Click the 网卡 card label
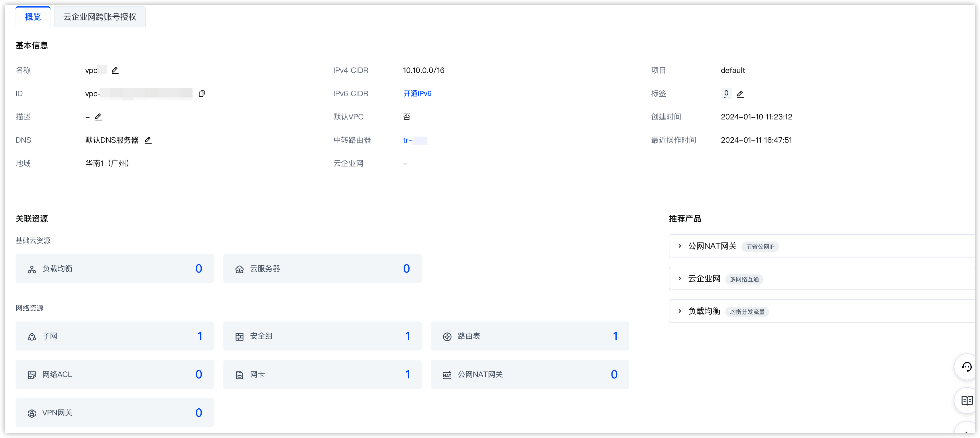The image size is (980, 438). [257, 375]
